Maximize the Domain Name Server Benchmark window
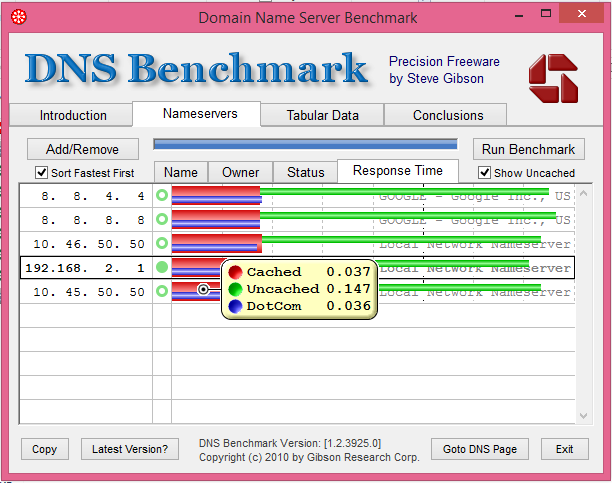612x483 pixels. (x=546, y=14)
